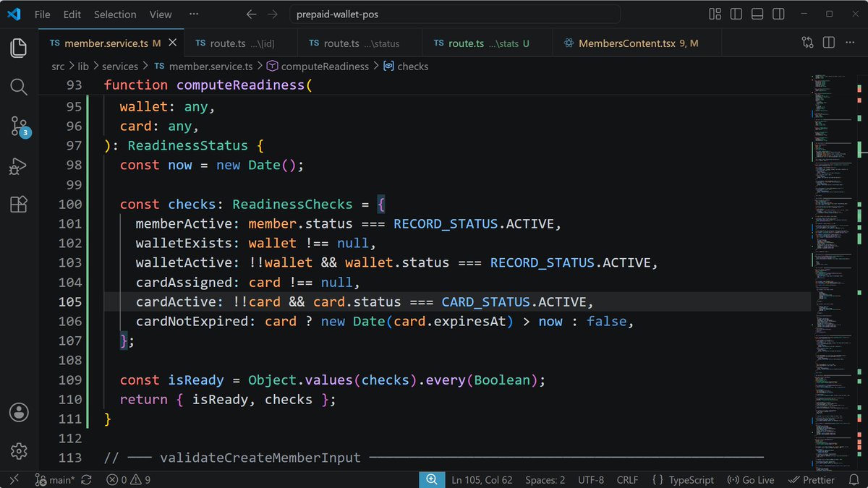Open the Search view in activity bar
Viewport: 868px width, 488px height.
(x=19, y=87)
